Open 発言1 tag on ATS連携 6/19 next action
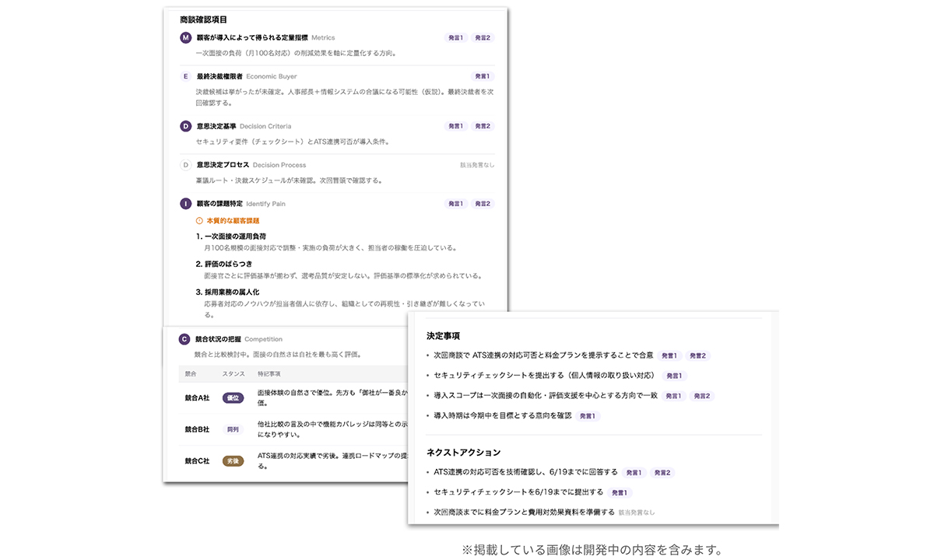 634,472
